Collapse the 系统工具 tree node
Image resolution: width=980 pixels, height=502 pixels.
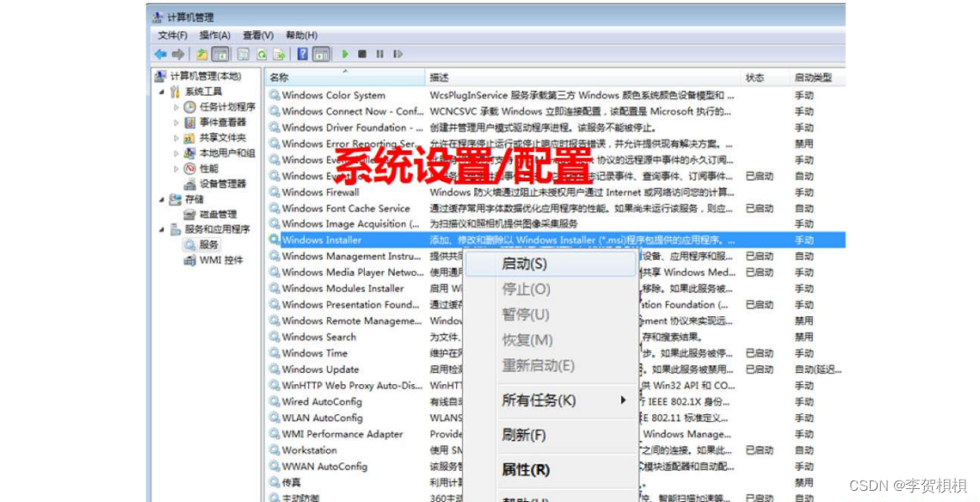click(x=162, y=92)
